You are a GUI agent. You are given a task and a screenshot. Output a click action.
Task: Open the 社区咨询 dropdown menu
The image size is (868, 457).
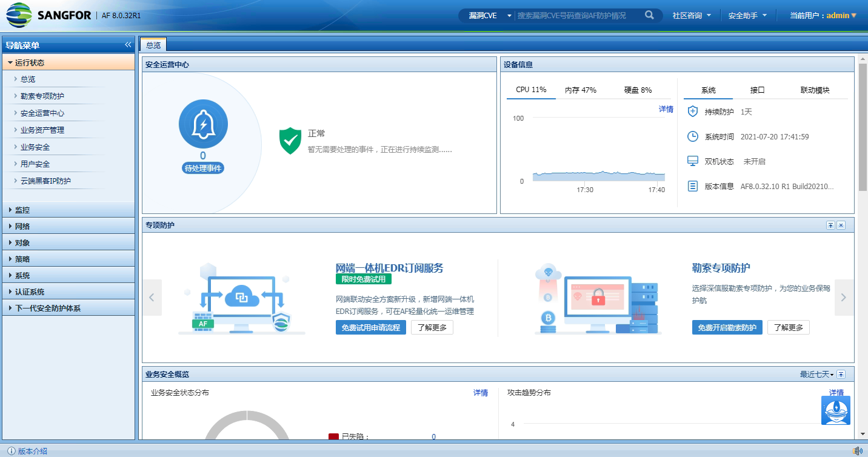pyautogui.click(x=692, y=16)
